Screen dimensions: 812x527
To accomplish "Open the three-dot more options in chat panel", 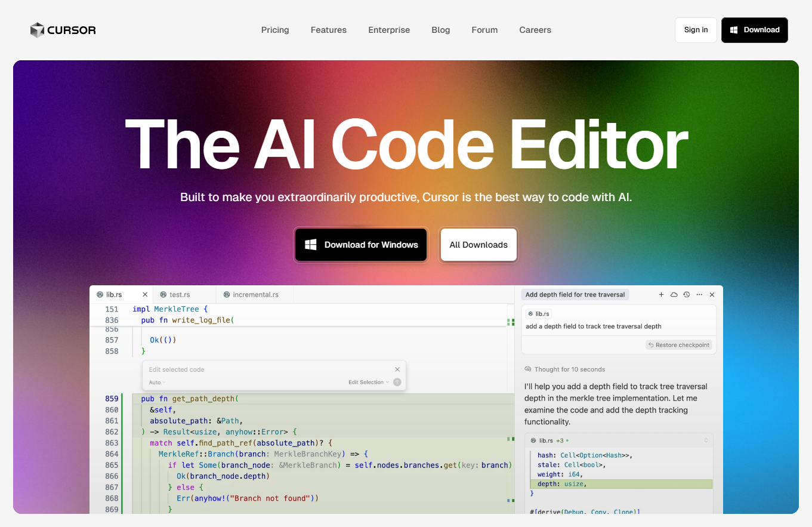I will coord(699,295).
